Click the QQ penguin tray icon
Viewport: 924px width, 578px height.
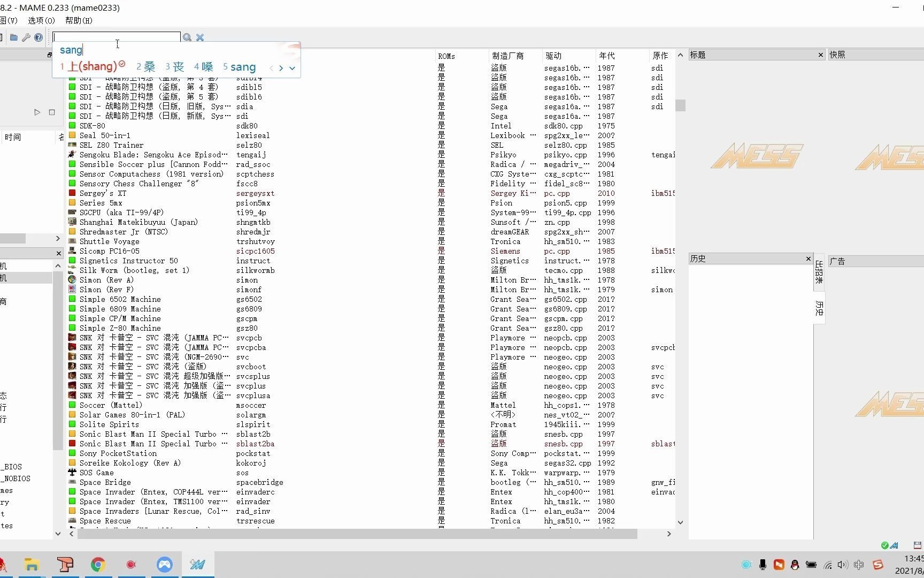click(x=795, y=565)
